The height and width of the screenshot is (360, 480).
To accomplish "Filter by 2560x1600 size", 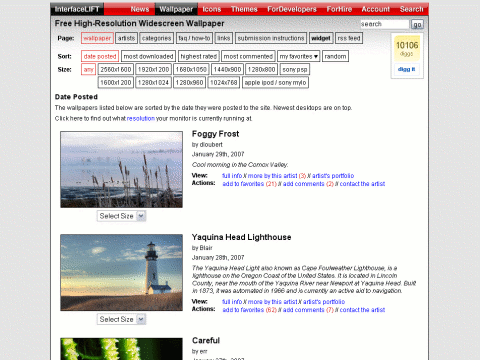I will point(116,69).
